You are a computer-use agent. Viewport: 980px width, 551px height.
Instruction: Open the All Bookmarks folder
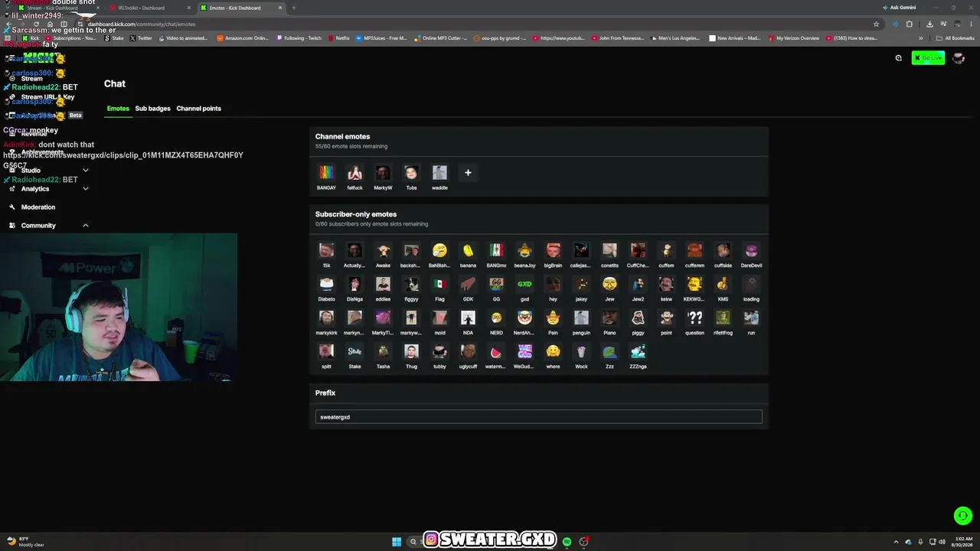click(x=955, y=38)
